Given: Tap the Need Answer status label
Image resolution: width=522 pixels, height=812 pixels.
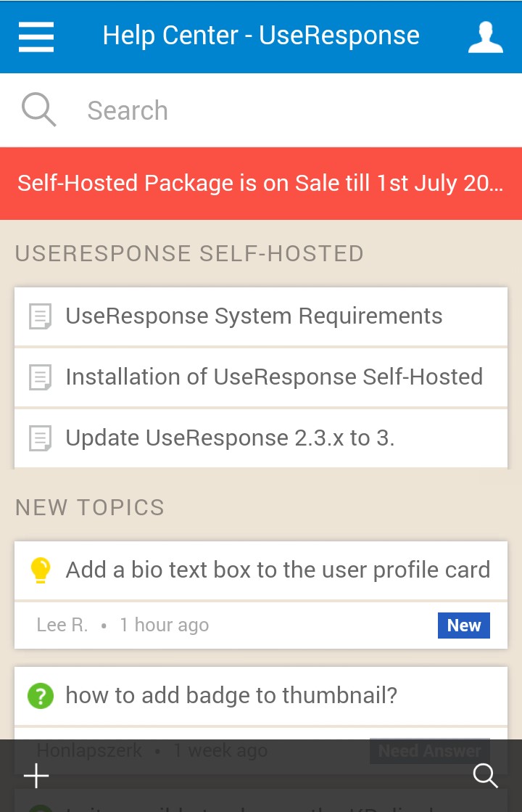Looking at the screenshot, I should tap(429, 750).
